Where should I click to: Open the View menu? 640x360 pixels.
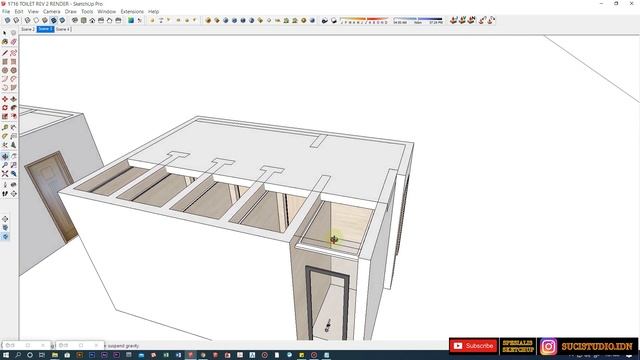[33, 11]
